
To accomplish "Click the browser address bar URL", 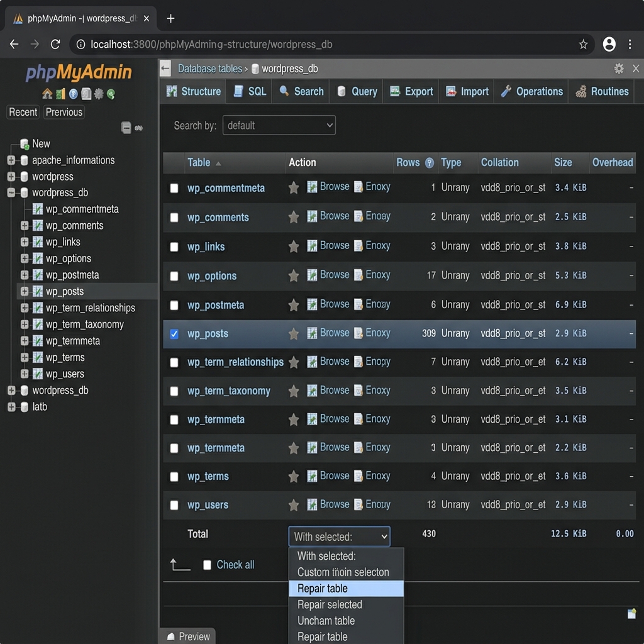I will coord(211,45).
